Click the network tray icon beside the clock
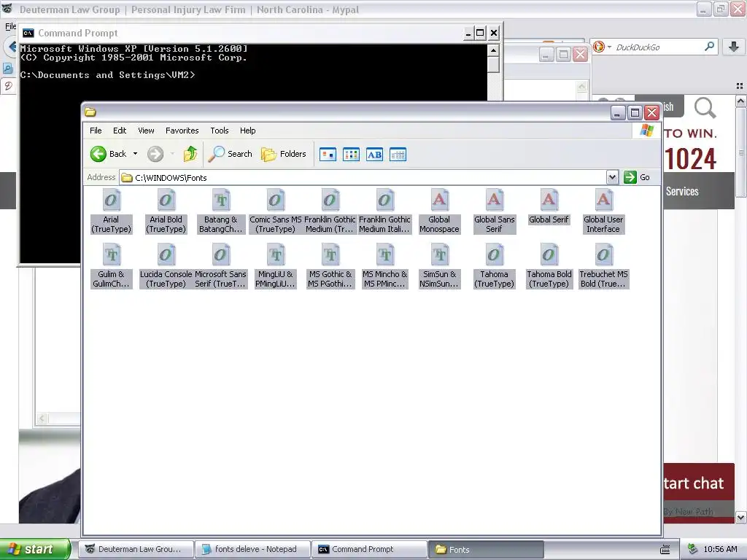The width and height of the screenshot is (747, 560). (x=692, y=549)
